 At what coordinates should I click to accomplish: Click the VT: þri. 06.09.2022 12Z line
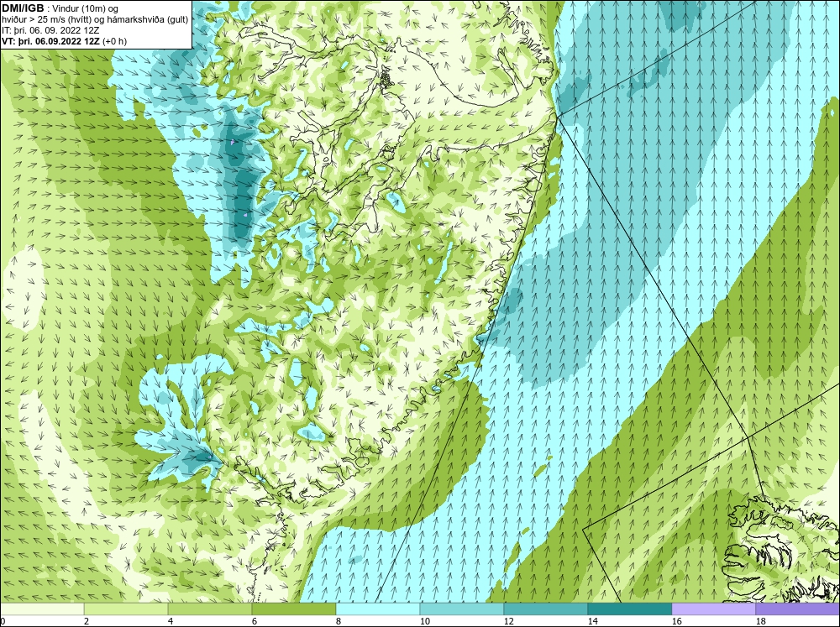tap(64, 41)
